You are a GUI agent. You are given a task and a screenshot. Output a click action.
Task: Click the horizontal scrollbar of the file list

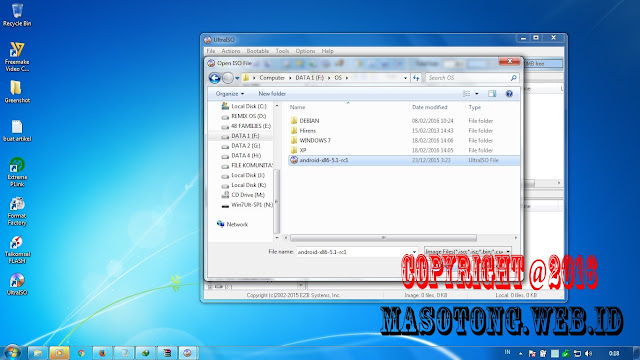[x=383, y=238]
